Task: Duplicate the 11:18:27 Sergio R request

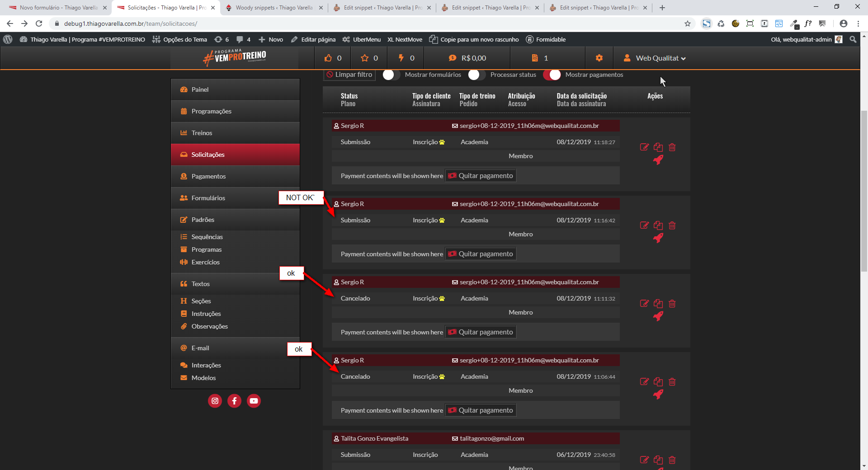Action: (658, 147)
